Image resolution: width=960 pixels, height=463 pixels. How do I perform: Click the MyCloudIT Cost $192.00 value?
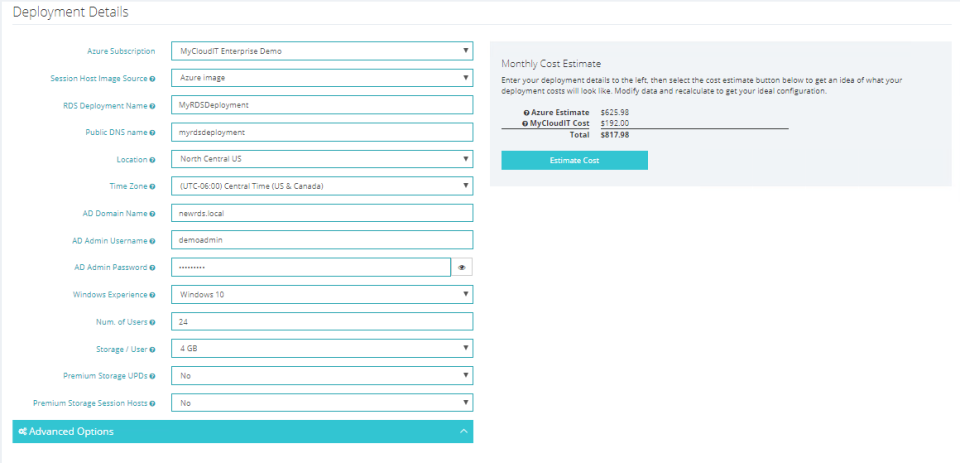pos(615,124)
